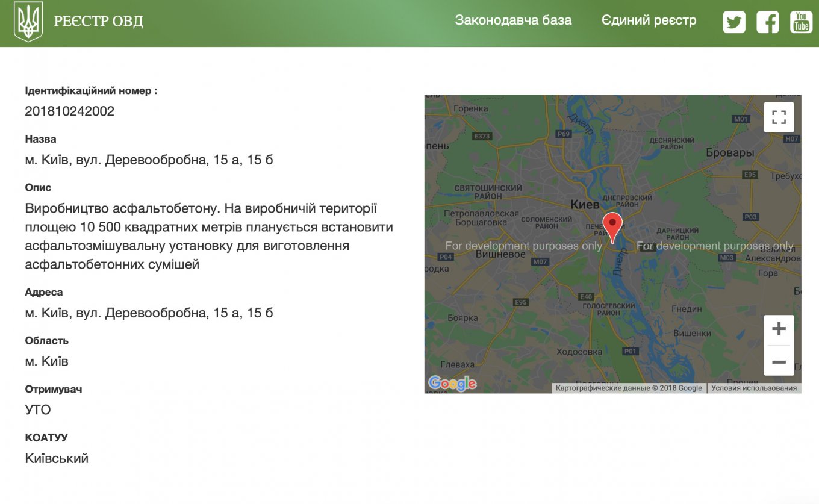Click the Киев city label on map

(585, 205)
